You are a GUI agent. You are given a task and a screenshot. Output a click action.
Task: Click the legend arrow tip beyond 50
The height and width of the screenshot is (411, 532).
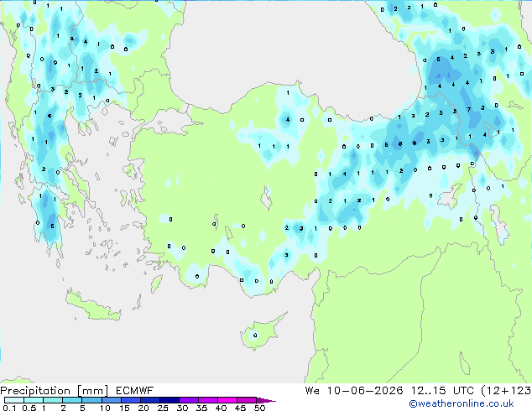pyautogui.click(x=266, y=400)
